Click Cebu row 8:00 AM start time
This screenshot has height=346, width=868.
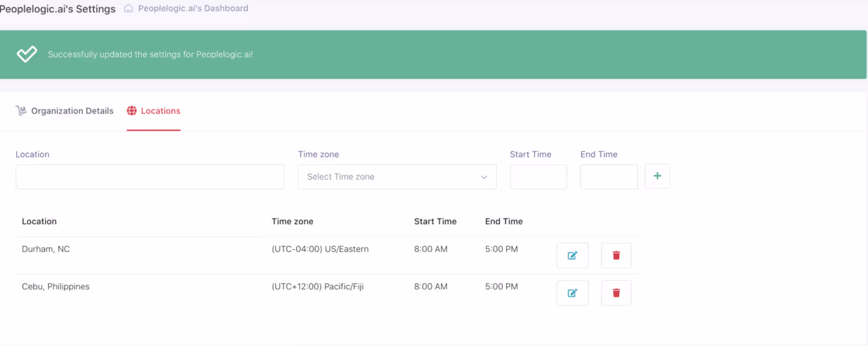tap(431, 287)
